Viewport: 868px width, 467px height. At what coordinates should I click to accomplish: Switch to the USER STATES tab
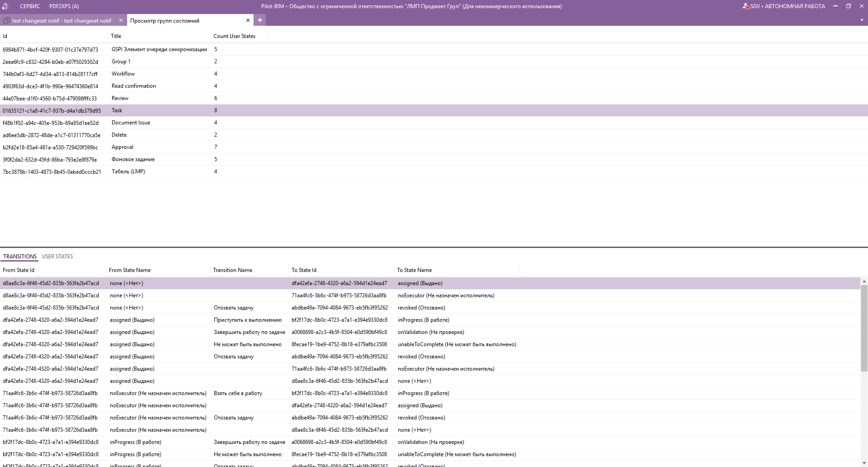(57, 257)
